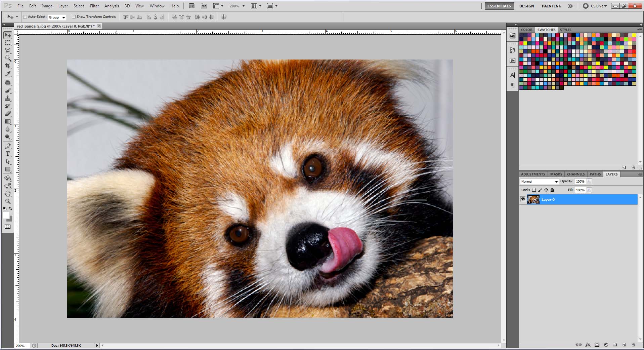Viewport: 644px width, 350px height.
Task: Toggle lock transparent pixels
Action: tap(534, 190)
